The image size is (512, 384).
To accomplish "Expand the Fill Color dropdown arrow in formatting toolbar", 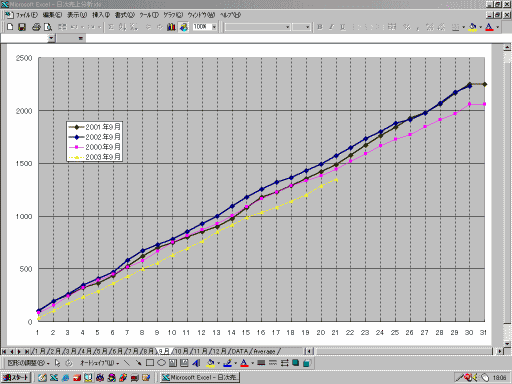I will (480, 27).
